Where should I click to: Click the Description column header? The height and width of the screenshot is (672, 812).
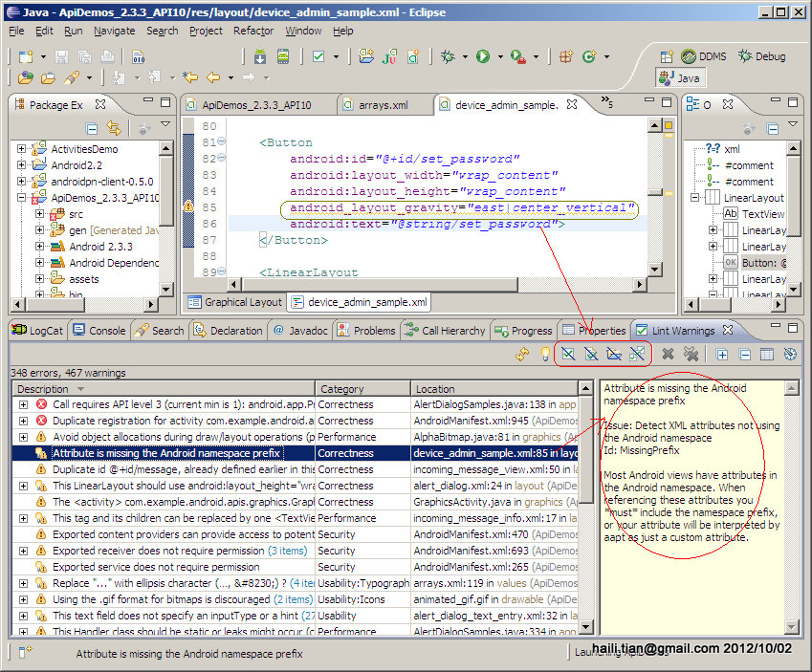tap(164, 389)
